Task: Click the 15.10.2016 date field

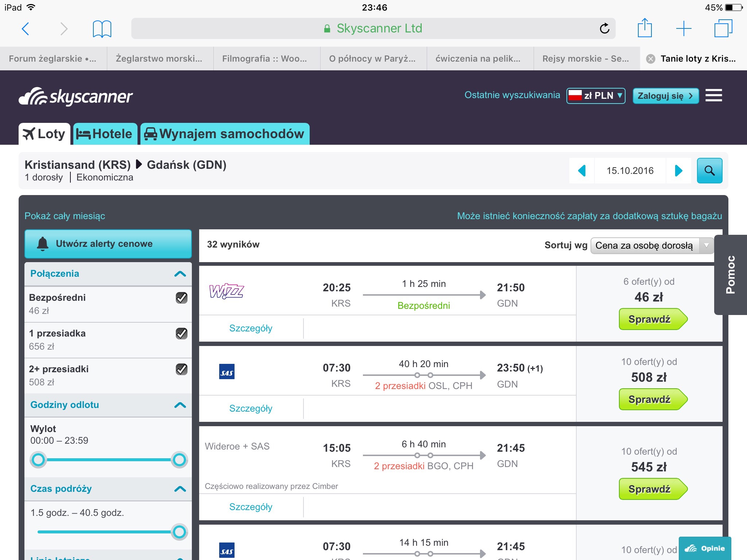Action: (x=630, y=171)
